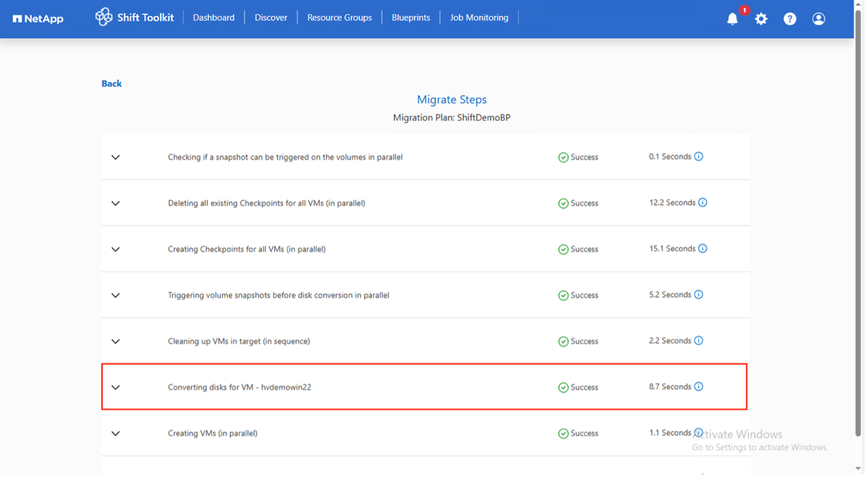This screenshot has width=868, height=477.
Task: Go to Job Monitoring
Action: 479,18
